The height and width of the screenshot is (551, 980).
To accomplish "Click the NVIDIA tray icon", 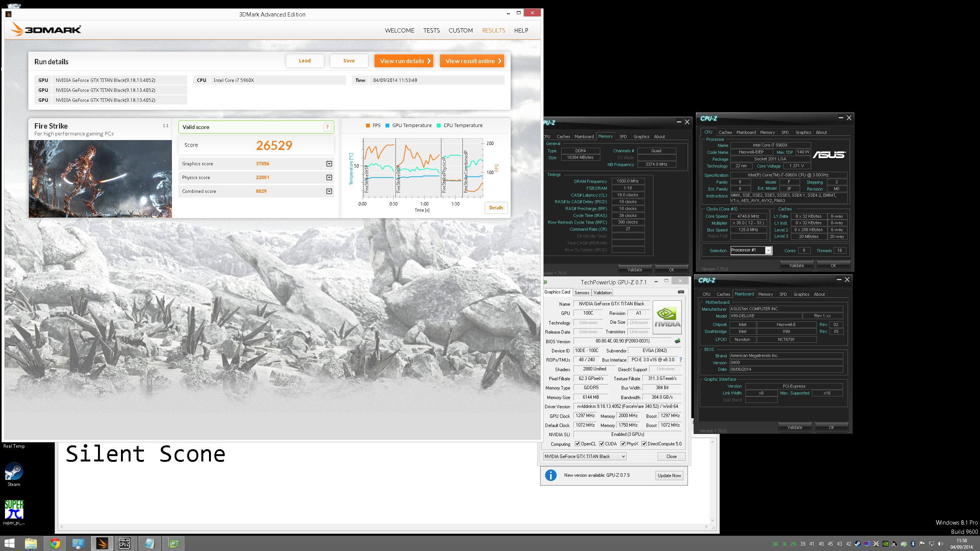I will (885, 544).
